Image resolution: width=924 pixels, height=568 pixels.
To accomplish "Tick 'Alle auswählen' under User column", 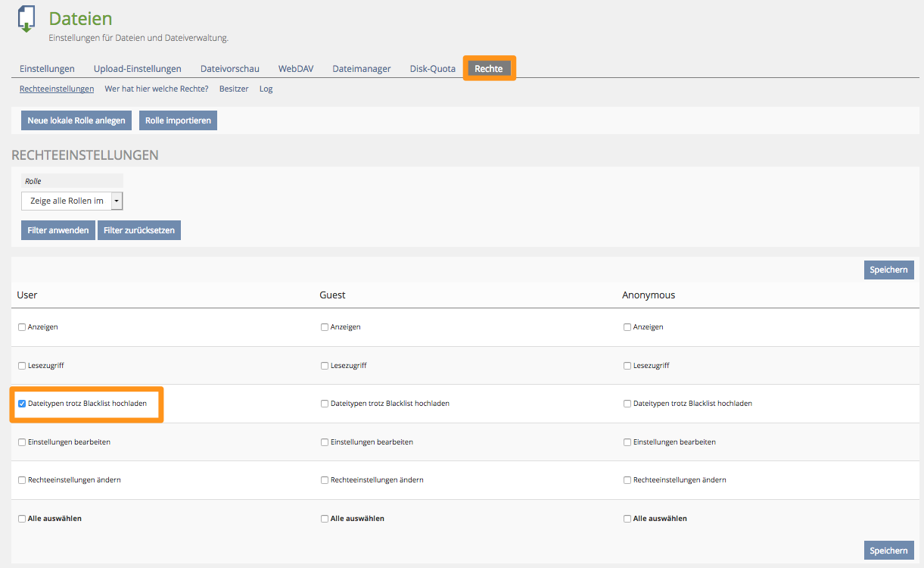I will (x=22, y=519).
